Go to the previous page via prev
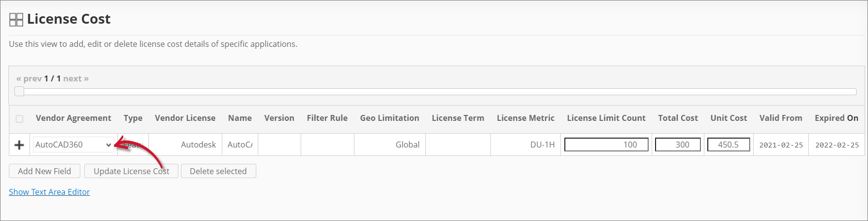The image size is (868, 221). [x=29, y=78]
